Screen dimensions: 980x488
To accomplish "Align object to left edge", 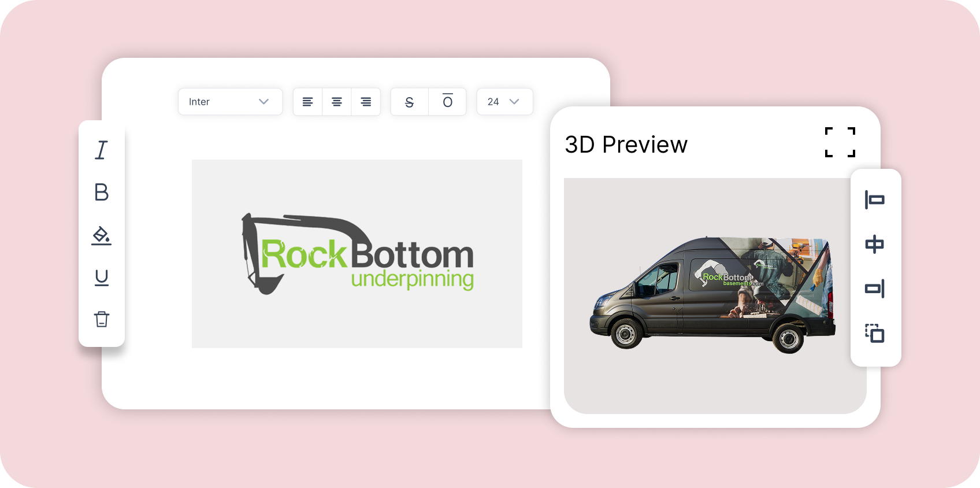I will 875,200.
